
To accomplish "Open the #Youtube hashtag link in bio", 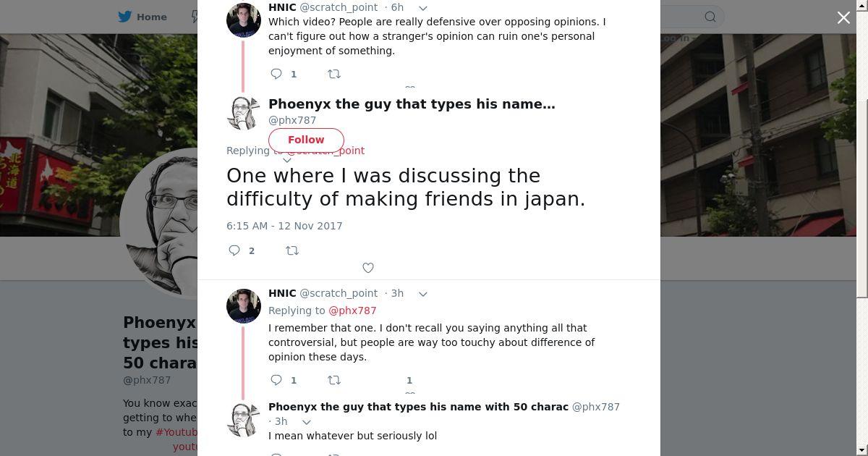I will [176, 432].
